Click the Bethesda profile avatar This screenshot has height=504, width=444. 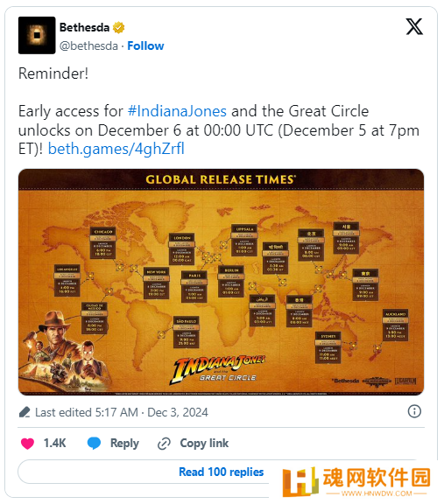click(x=37, y=35)
